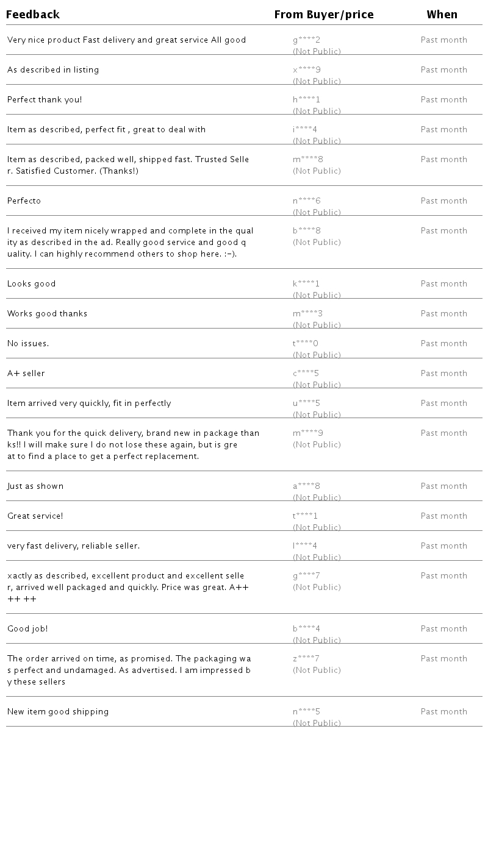Select buyer z****7 username

point(306,659)
